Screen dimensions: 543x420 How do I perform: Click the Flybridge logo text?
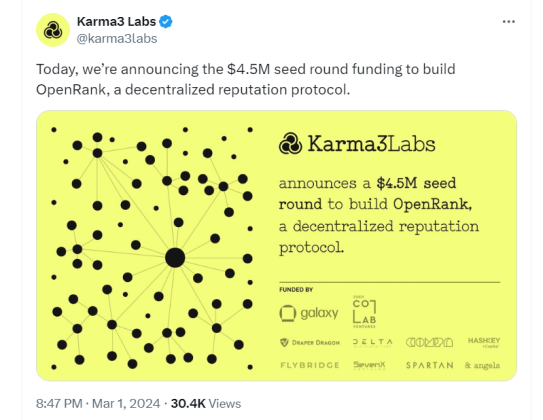(310, 365)
